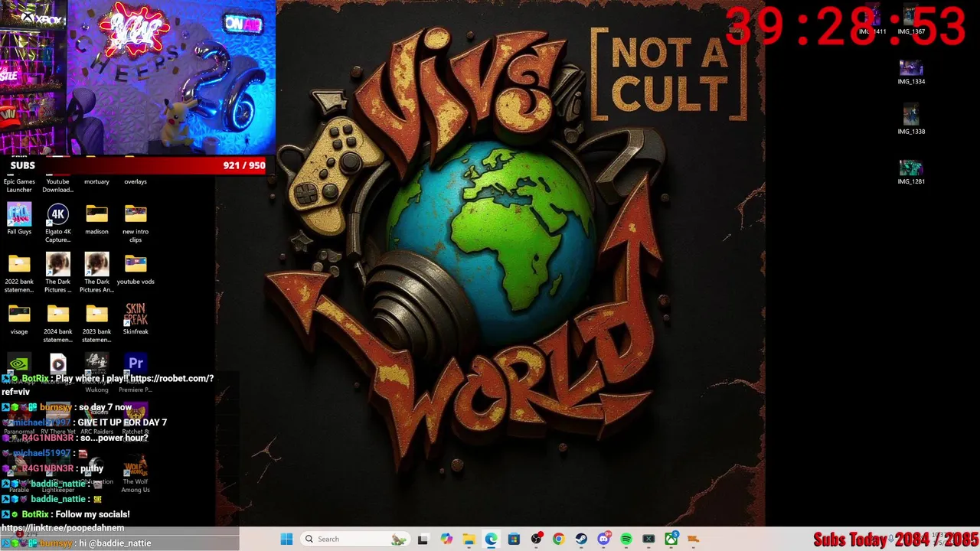Image resolution: width=980 pixels, height=551 pixels.
Task: Select the IMG_1281 image thumbnail
Action: point(911,171)
